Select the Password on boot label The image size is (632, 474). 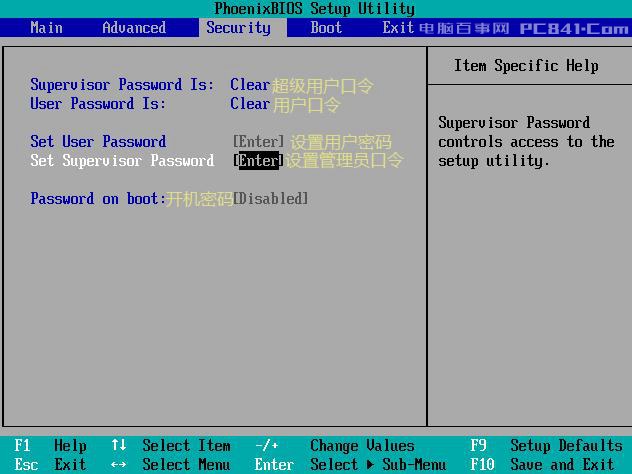click(x=96, y=199)
